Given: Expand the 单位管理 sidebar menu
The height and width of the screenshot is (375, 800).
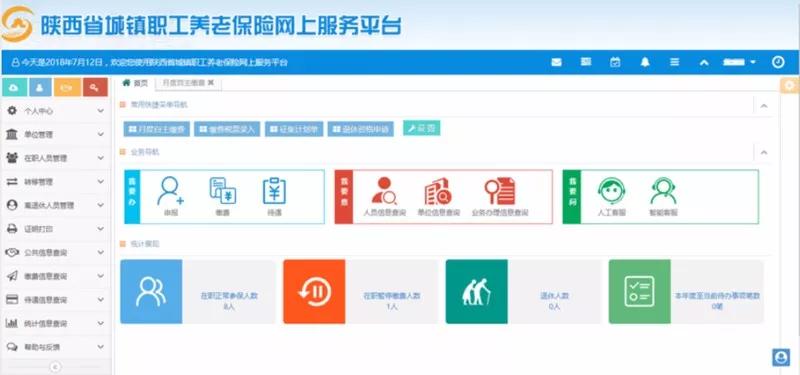Looking at the screenshot, I should pyautogui.click(x=55, y=135).
